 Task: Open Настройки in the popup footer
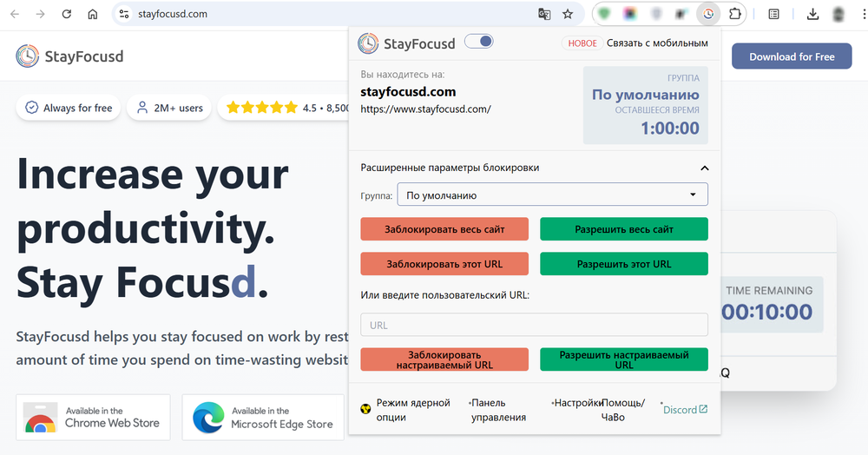[x=578, y=403]
